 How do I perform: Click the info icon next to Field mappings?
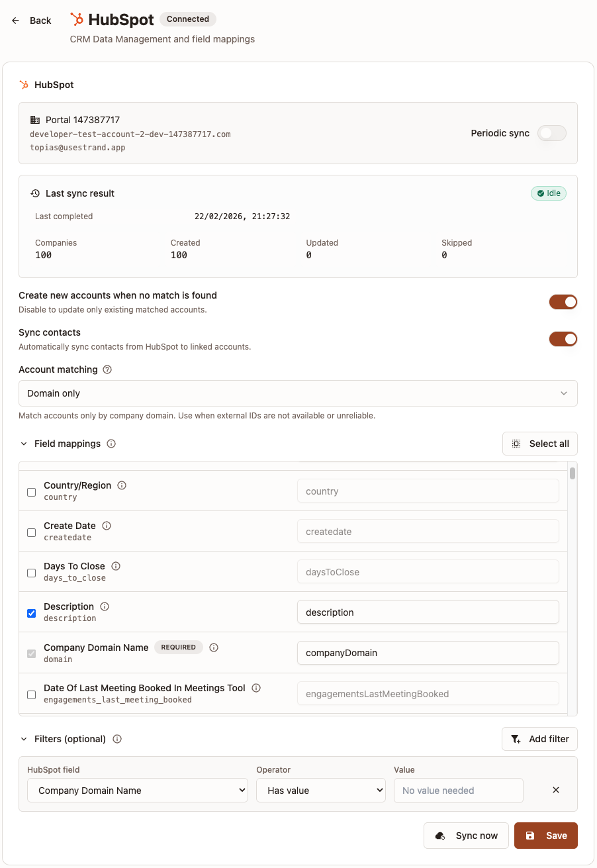click(110, 444)
